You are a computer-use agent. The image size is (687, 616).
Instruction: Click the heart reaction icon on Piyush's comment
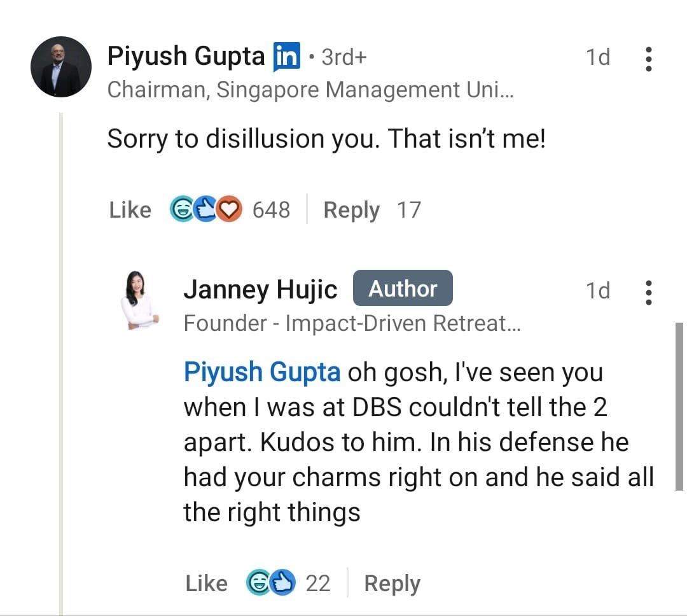point(229,209)
